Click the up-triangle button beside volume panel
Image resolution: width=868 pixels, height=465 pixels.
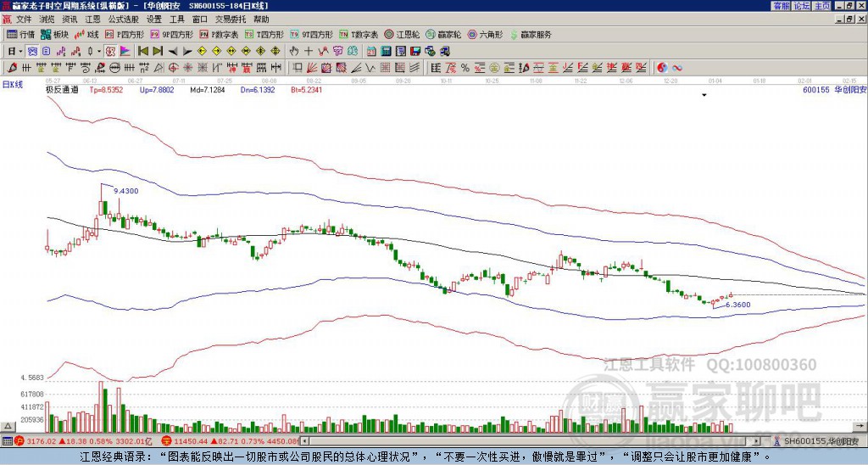8,427
